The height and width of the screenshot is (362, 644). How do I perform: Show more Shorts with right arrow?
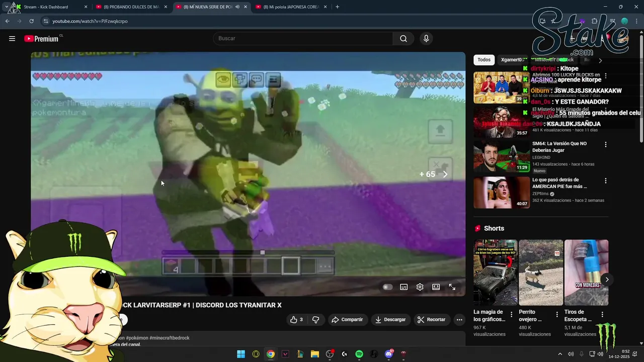[x=607, y=280]
